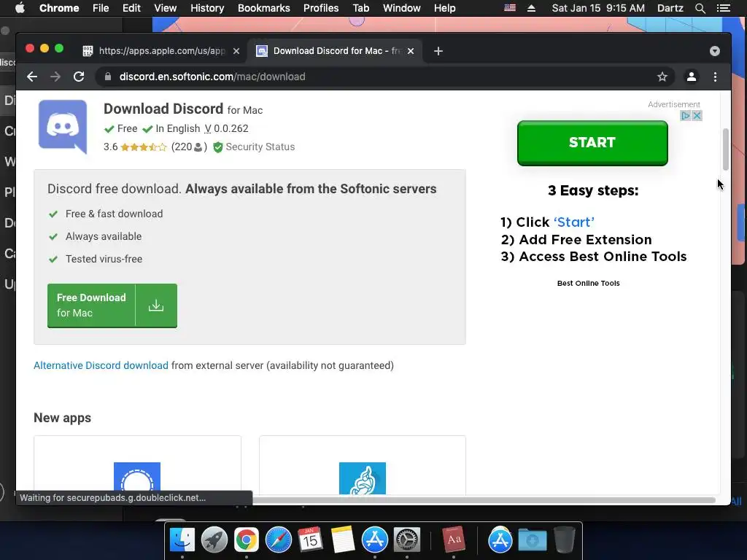Open Safari from the Dock
Viewport: 747px width, 560px height.
[278, 540]
